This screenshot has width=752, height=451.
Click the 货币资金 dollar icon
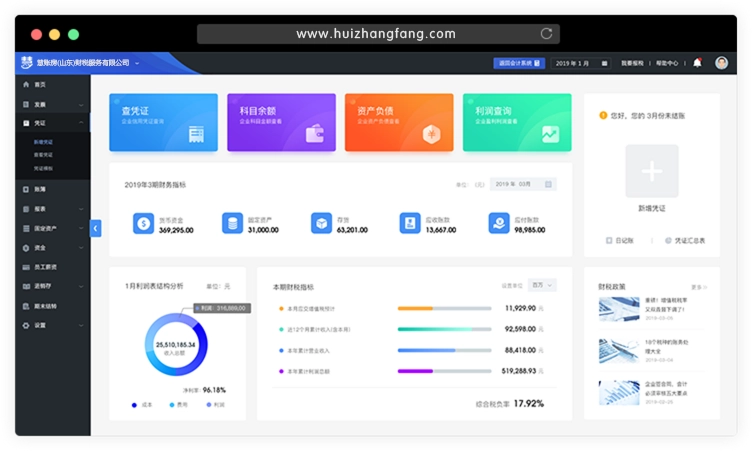(143, 224)
